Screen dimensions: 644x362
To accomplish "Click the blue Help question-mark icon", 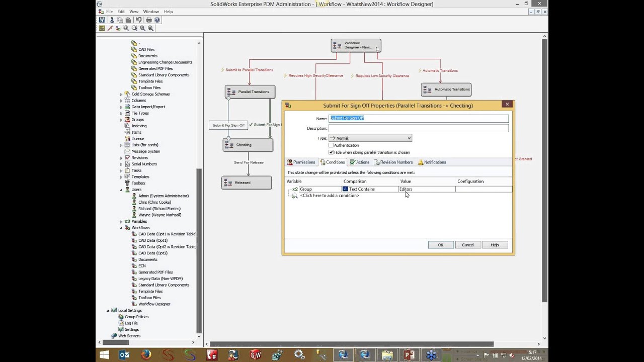I will click(x=157, y=20).
